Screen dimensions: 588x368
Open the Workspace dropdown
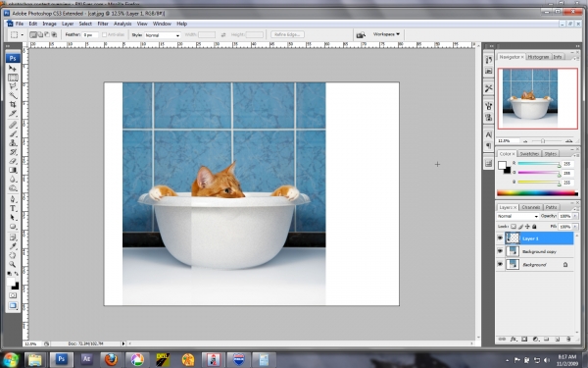pos(386,34)
